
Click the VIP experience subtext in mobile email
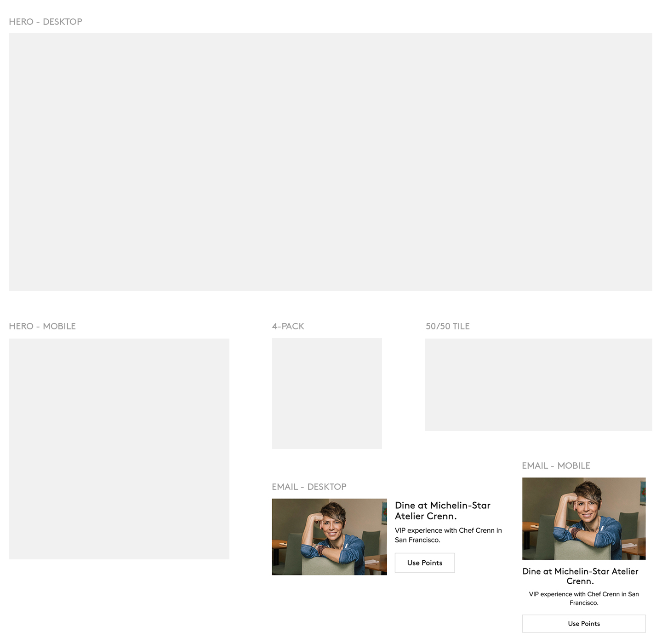tap(583, 598)
